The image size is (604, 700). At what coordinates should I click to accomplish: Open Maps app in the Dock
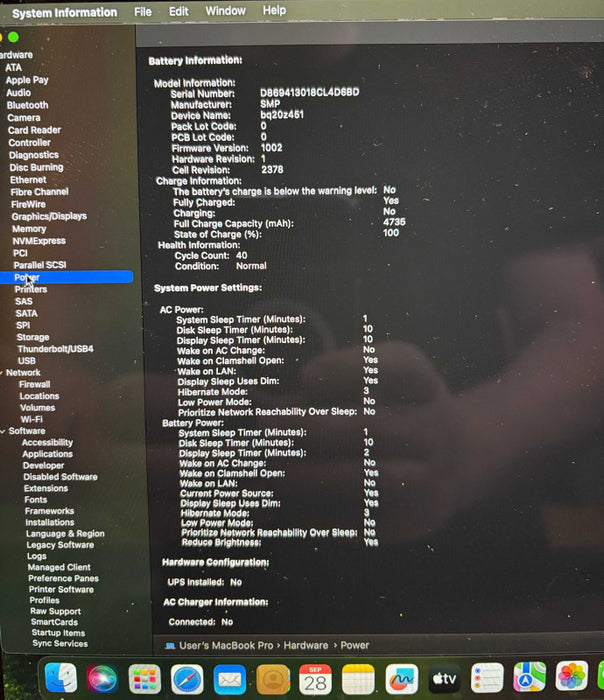[529, 677]
